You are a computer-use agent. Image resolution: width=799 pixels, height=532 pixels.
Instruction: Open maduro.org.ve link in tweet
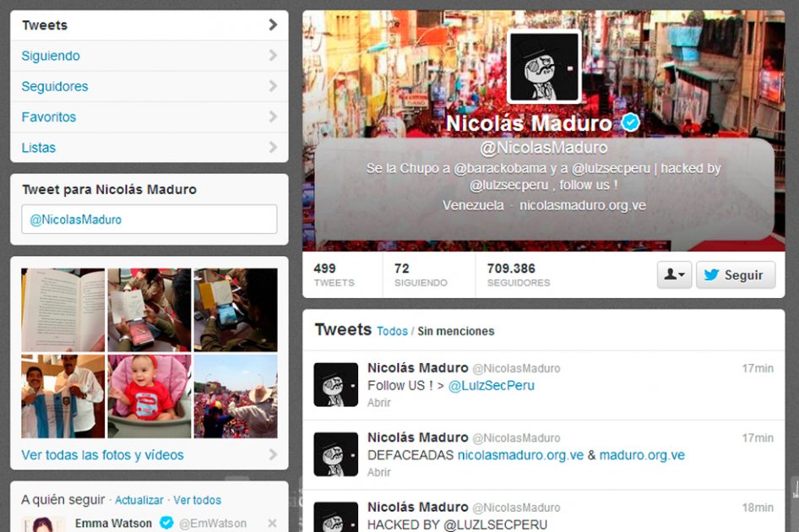[x=642, y=455]
